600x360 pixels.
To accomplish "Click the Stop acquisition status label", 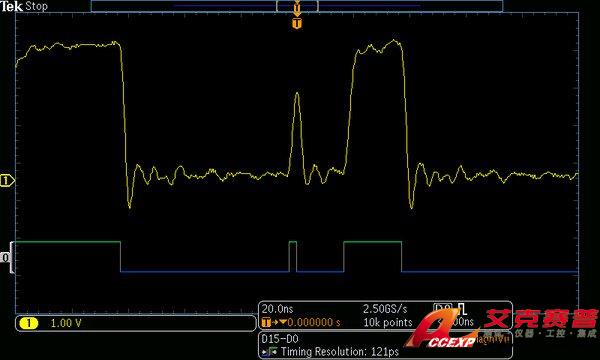I will [36, 6].
